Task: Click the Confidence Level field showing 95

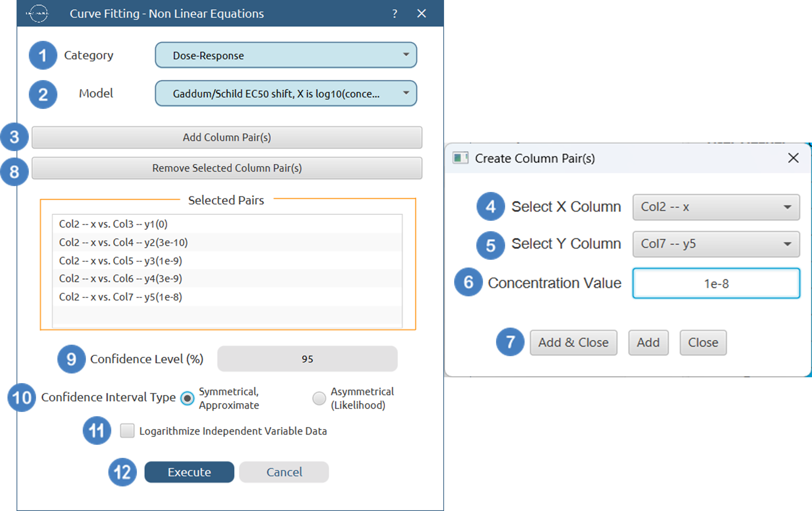Action: [307, 359]
